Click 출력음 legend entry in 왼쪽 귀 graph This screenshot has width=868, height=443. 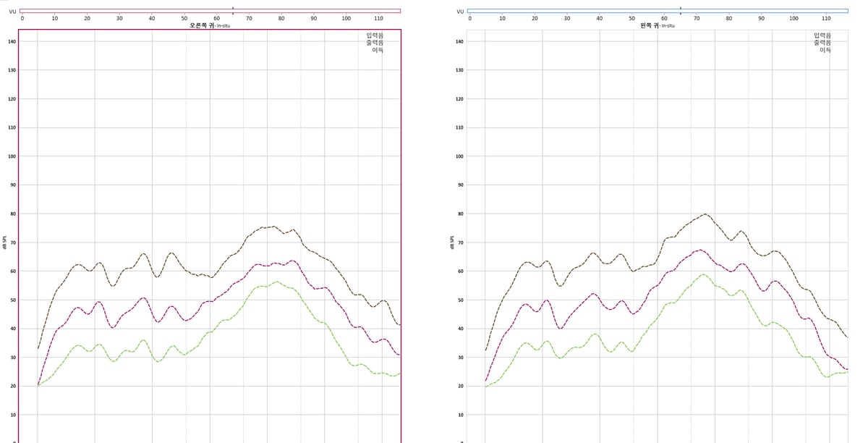pos(822,43)
